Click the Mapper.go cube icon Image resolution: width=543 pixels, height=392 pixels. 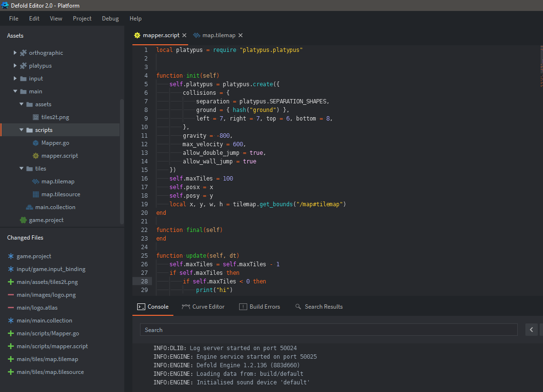[36, 143]
